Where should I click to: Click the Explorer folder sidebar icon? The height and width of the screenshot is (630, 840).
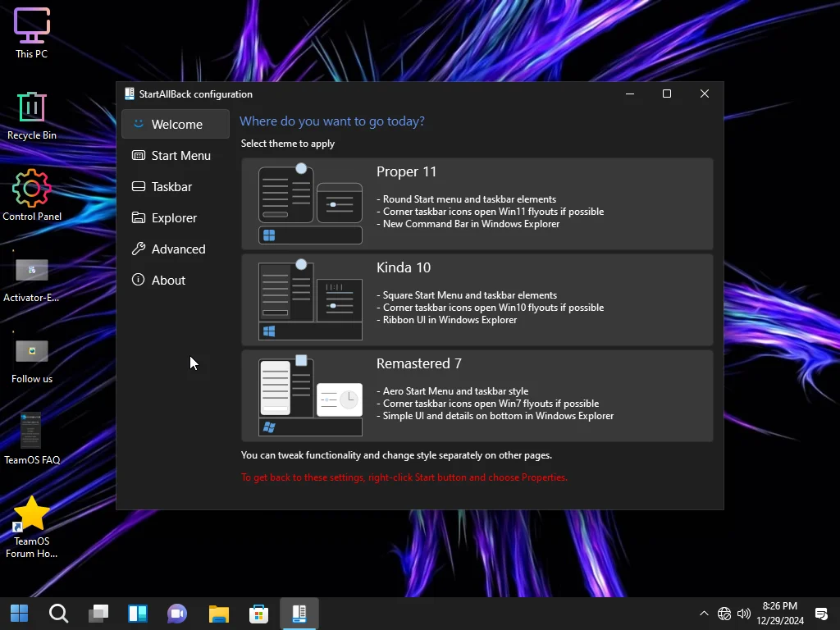coord(138,217)
